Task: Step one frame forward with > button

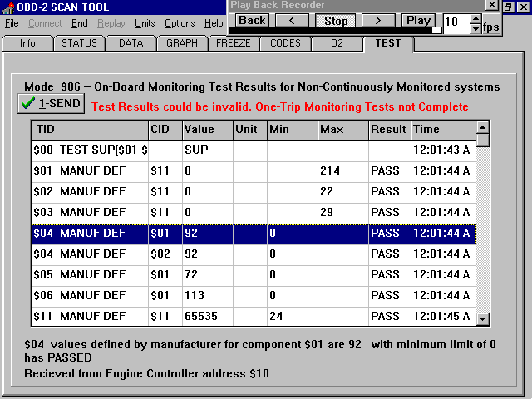Action: [378, 20]
